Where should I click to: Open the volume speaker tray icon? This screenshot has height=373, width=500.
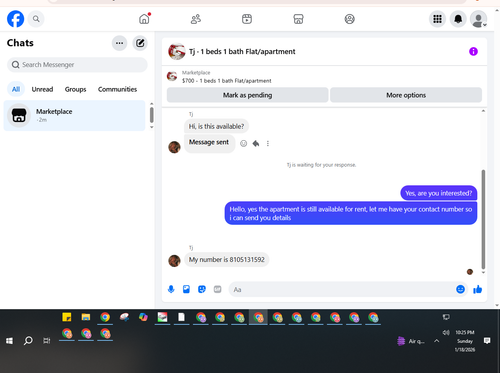(446, 332)
